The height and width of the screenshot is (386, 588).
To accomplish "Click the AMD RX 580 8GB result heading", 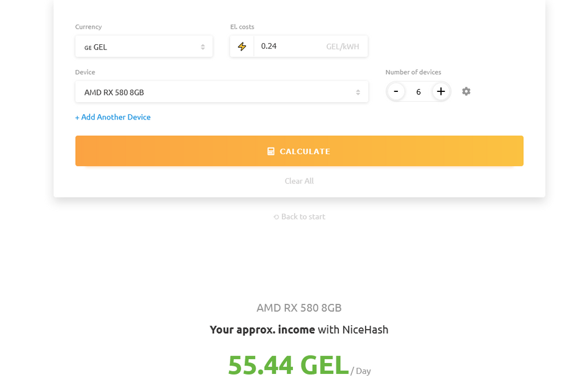I will pyautogui.click(x=299, y=308).
